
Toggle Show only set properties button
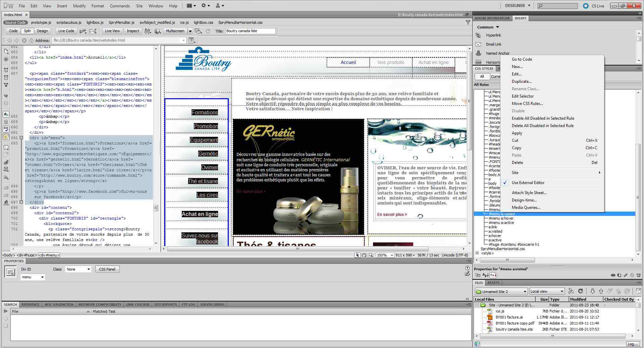click(x=493, y=275)
